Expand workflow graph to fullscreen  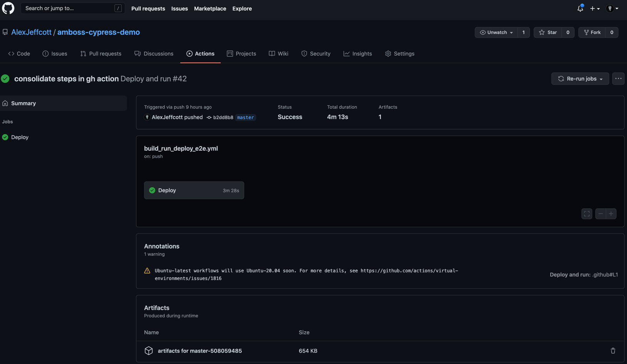(587, 214)
